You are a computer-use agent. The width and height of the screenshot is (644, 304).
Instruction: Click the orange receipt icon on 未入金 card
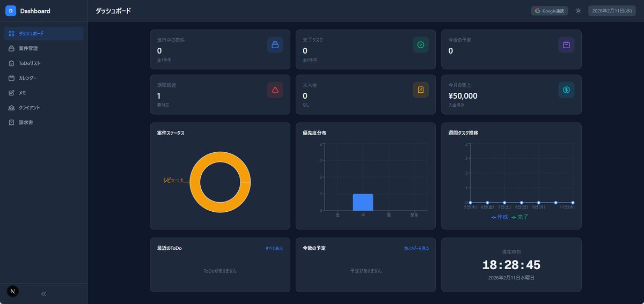click(421, 90)
